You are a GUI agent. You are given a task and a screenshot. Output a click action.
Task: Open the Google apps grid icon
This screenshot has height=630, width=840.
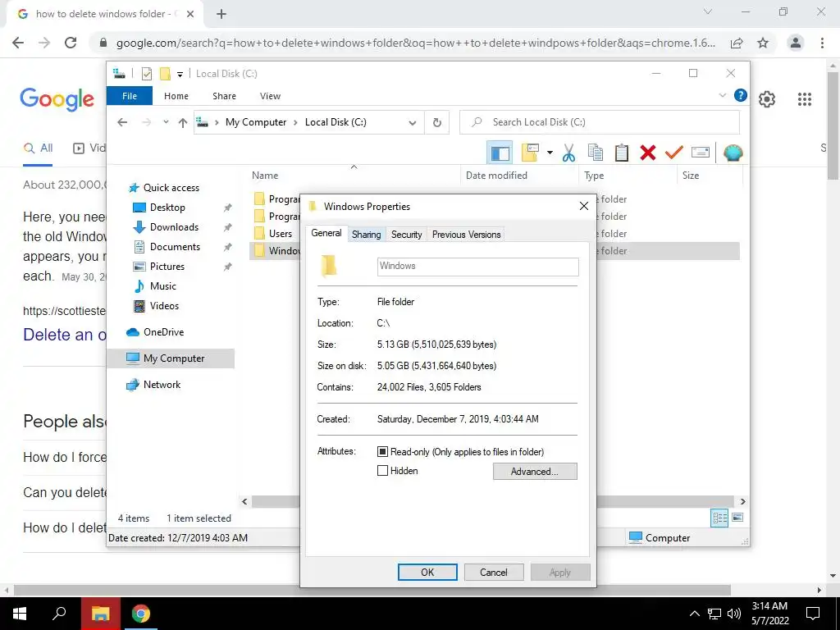(x=804, y=99)
